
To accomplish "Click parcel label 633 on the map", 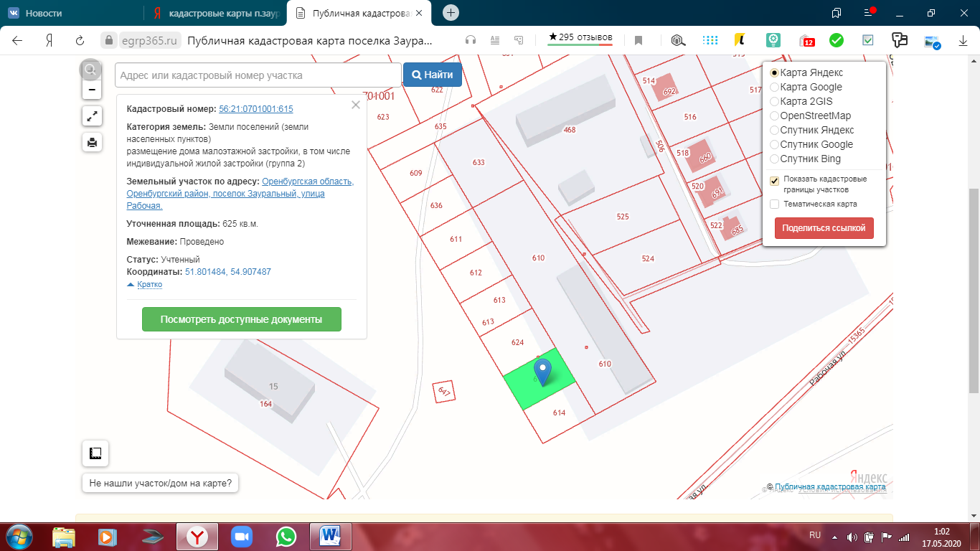I will pos(479,162).
